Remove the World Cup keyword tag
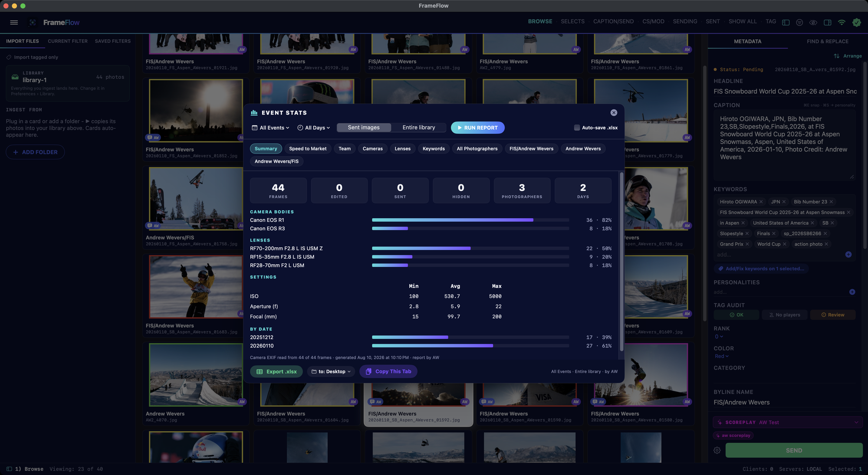This screenshot has height=475, width=868. 785,244
